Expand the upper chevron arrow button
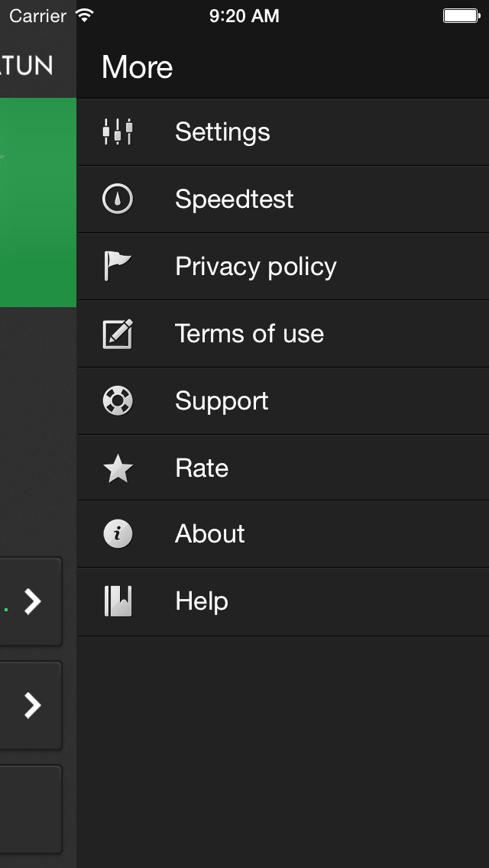Image resolution: width=489 pixels, height=868 pixels. 32,602
